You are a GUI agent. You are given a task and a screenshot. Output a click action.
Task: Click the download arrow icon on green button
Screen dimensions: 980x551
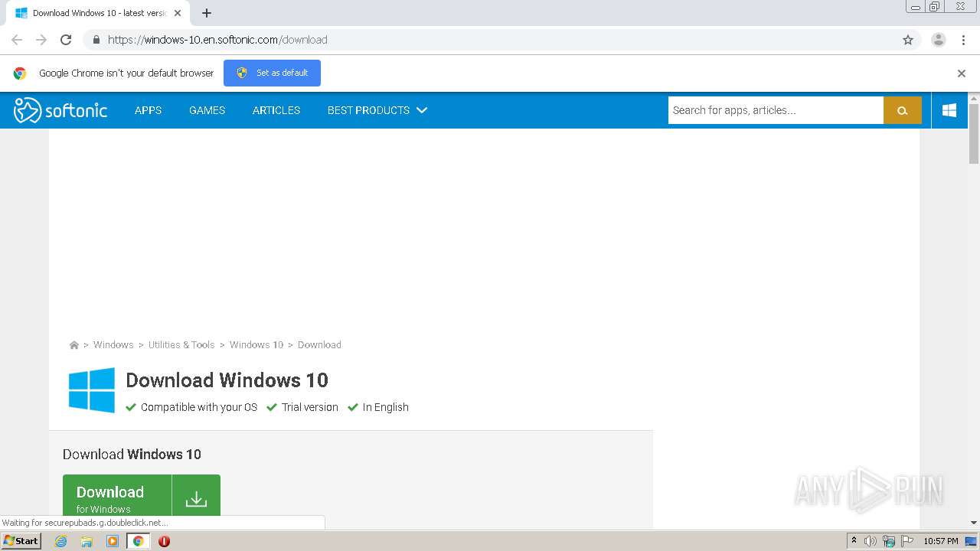point(196,499)
